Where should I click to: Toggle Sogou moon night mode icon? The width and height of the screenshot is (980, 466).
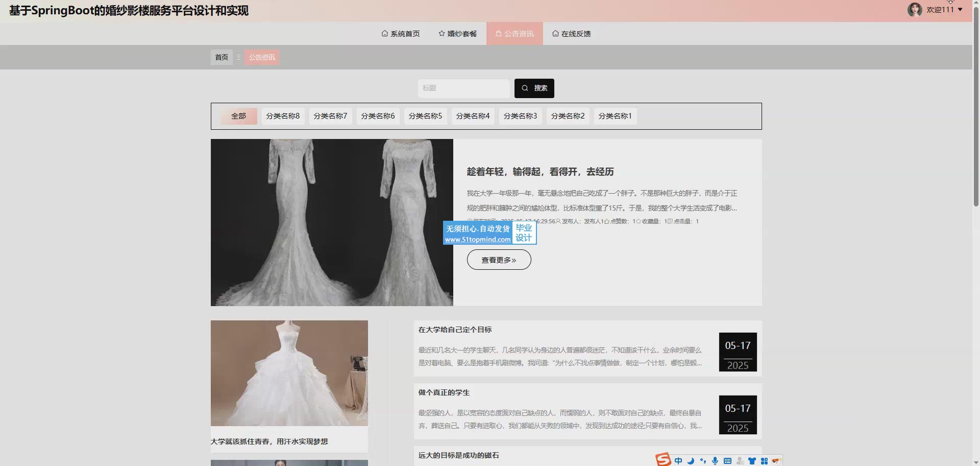[x=691, y=461]
